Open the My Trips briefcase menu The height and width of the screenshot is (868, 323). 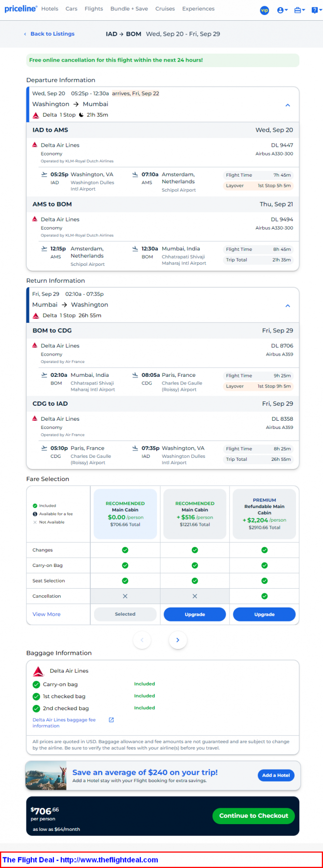point(299,10)
